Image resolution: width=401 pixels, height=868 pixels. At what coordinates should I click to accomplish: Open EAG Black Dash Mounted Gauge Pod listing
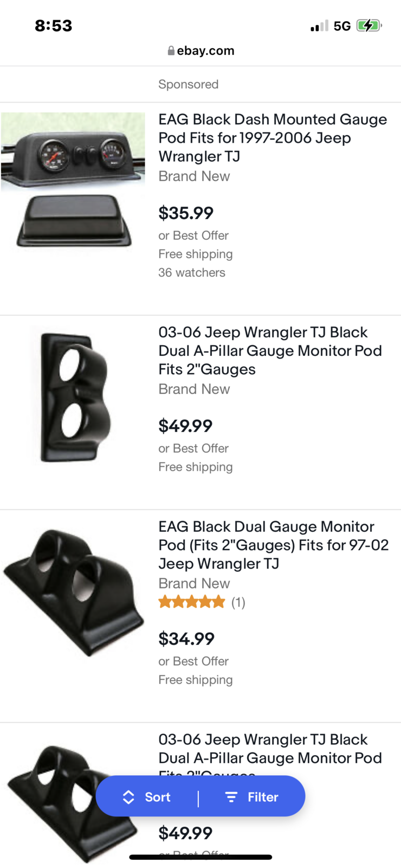tap(273, 138)
